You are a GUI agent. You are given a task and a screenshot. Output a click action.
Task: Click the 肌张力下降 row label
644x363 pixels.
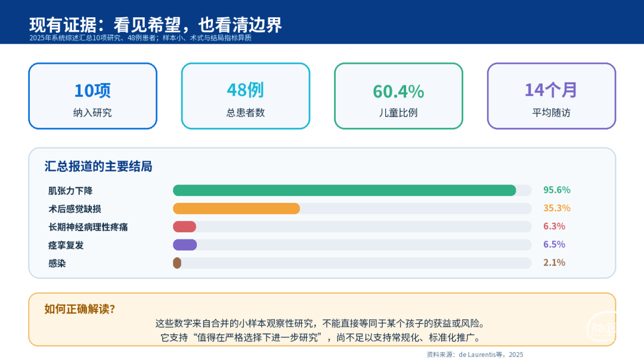click(x=70, y=190)
